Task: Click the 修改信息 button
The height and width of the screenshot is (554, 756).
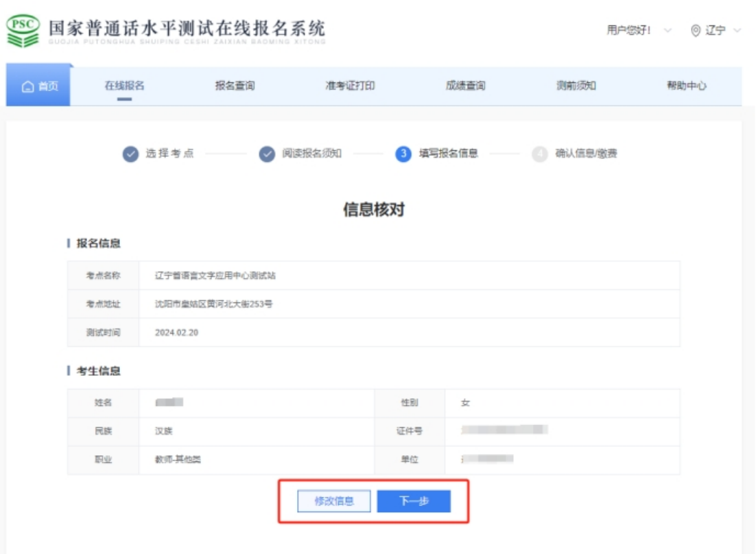Action: point(334,501)
